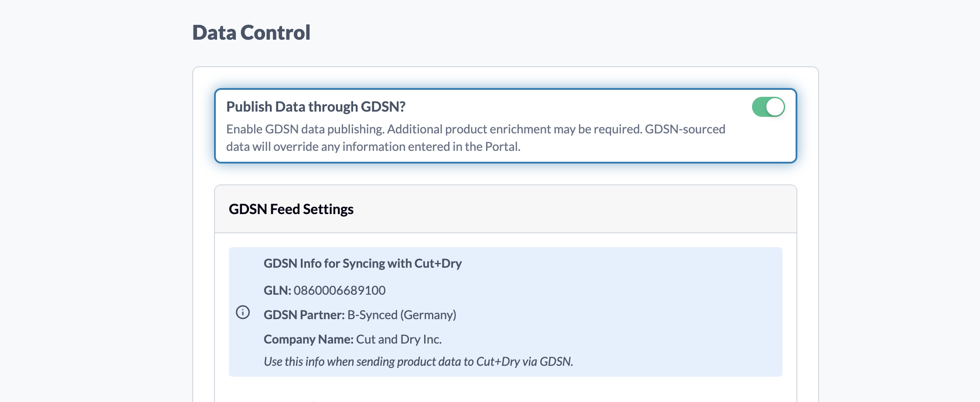Click the italic Use this info note

tap(419, 361)
